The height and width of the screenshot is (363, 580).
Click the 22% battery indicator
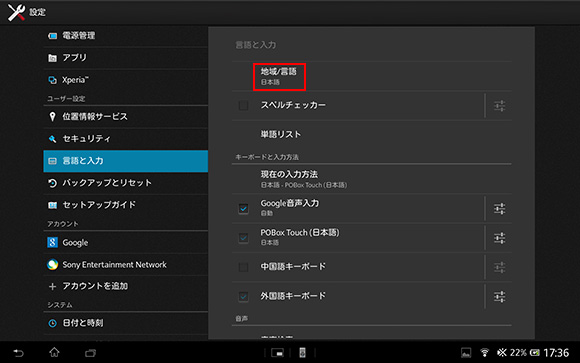pos(525,353)
